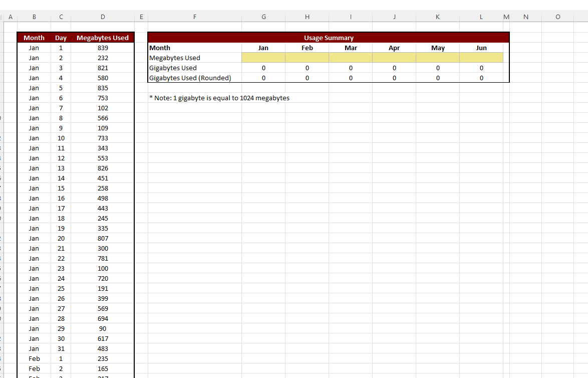Select the note about 1024 megabytes

(219, 98)
